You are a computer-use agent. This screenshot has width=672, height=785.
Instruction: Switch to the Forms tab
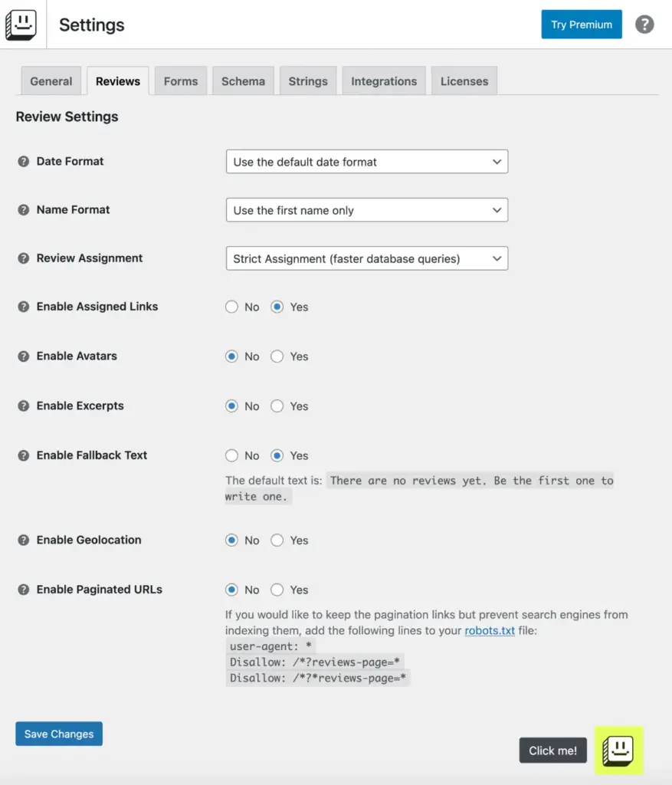(180, 80)
